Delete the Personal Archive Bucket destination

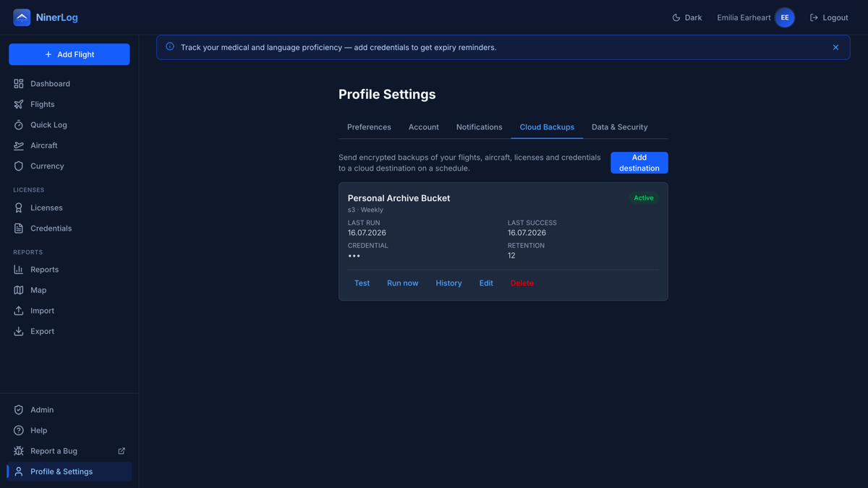click(522, 283)
